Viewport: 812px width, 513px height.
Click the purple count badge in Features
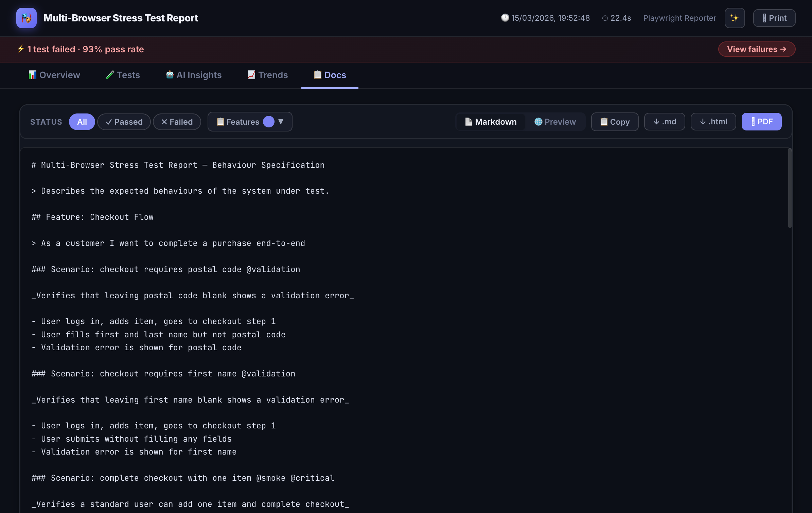tap(269, 122)
